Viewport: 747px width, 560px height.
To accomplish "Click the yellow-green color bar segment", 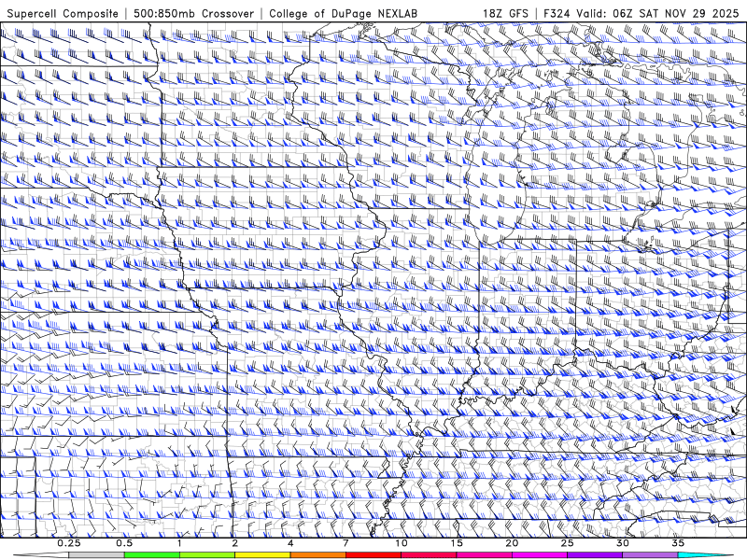I will pyautogui.click(x=207, y=555).
